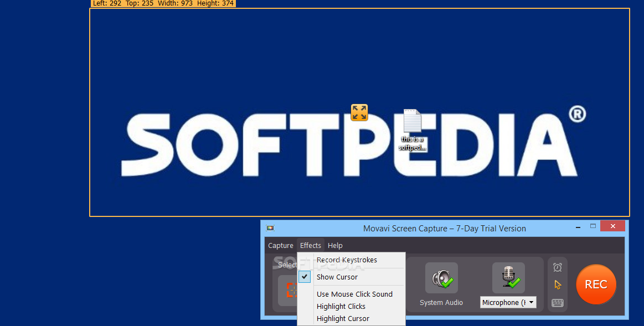The width and height of the screenshot is (644, 326).
Task: Enable Highlight Cursor option
Action: tap(351, 319)
